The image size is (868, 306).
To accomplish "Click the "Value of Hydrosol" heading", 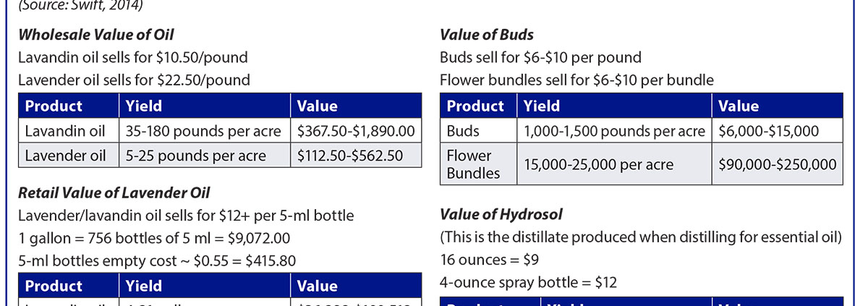I will (501, 214).
